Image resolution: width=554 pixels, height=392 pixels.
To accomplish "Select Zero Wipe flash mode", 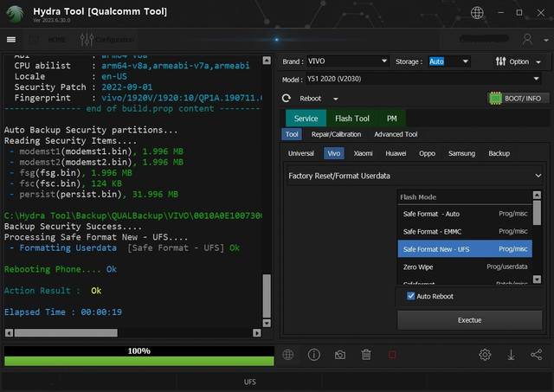I will click(x=465, y=267).
